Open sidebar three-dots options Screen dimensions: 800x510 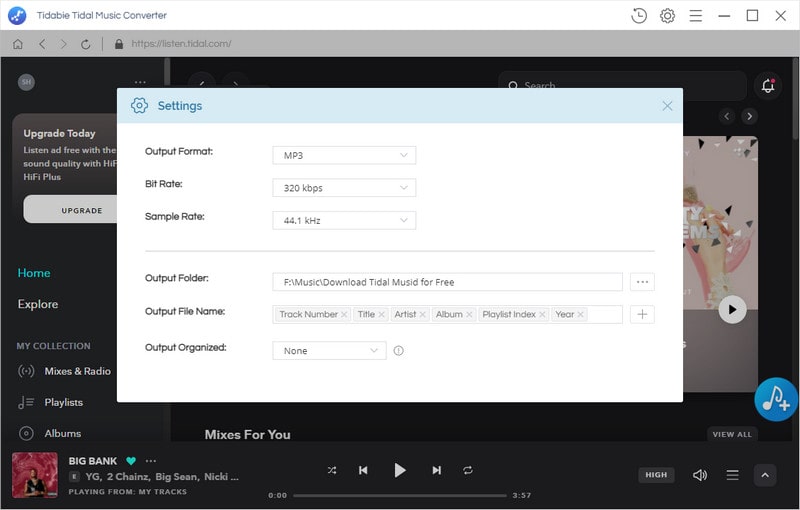pyautogui.click(x=140, y=82)
